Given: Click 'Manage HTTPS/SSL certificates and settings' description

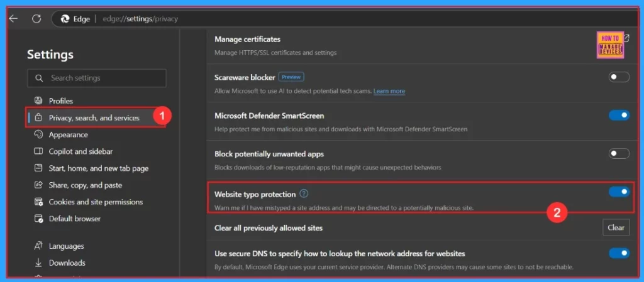Looking at the screenshot, I should (275, 53).
